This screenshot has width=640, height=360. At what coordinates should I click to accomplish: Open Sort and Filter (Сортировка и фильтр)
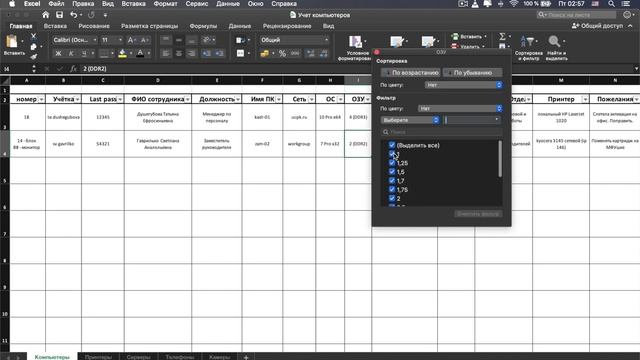click(x=529, y=48)
